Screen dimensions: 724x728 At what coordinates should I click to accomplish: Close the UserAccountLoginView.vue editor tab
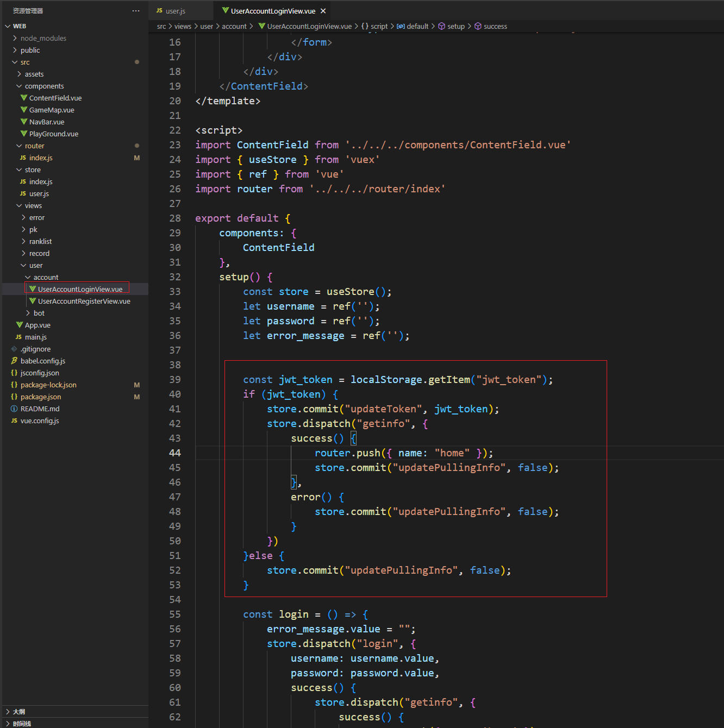[323, 11]
